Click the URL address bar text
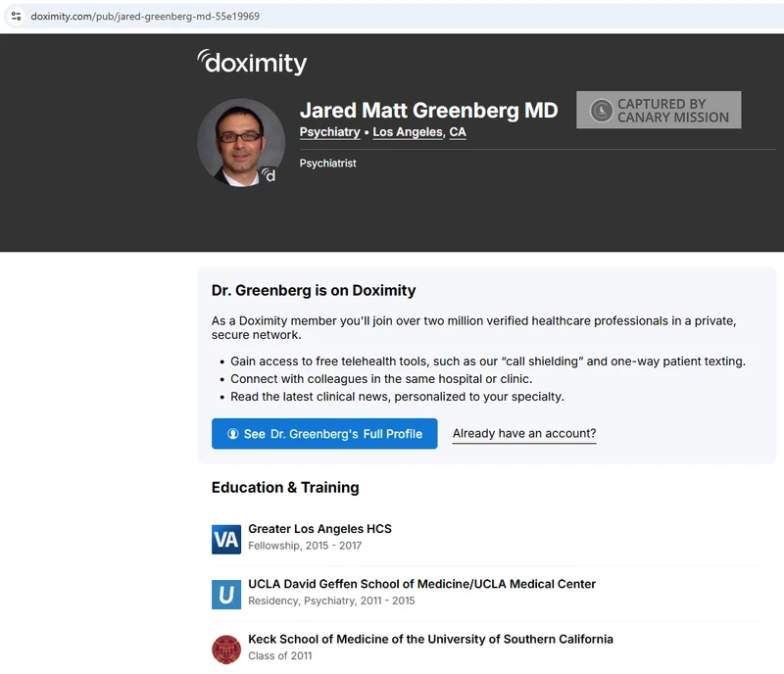The width and height of the screenshot is (784, 674). pos(145,16)
